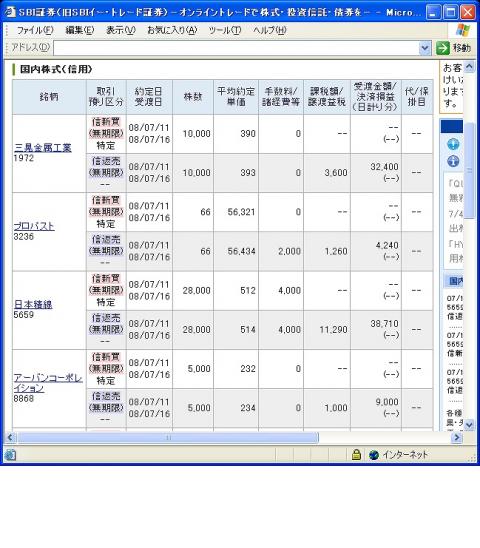This screenshot has height=548, width=480.
Task: Click the green 移動 go arrow button
Action: tap(443, 48)
